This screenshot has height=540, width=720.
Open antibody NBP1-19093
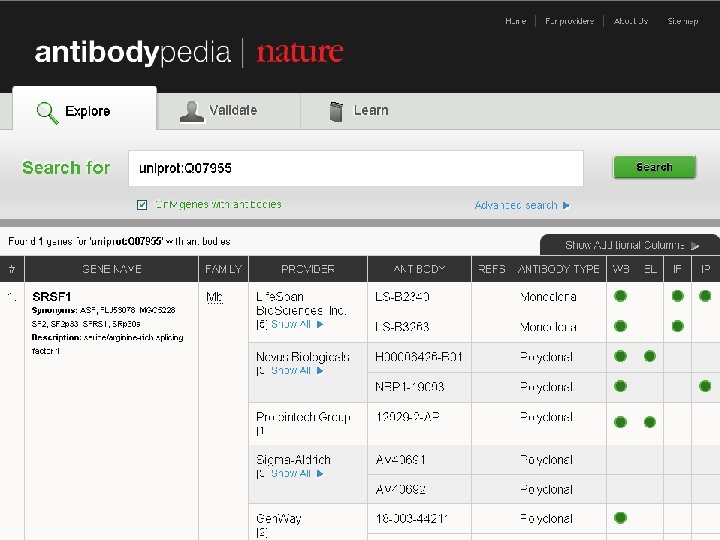point(410,387)
